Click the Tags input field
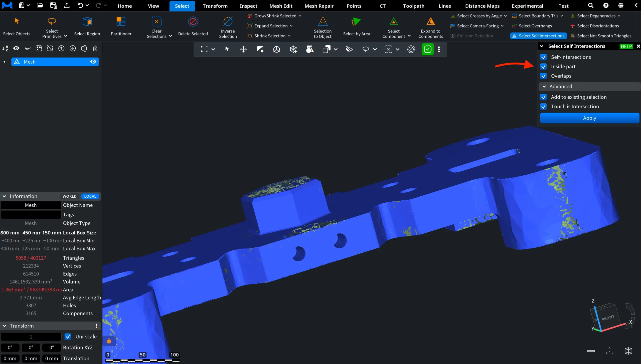The image size is (641, 364). pyautogui.click(x=31, y=215)
